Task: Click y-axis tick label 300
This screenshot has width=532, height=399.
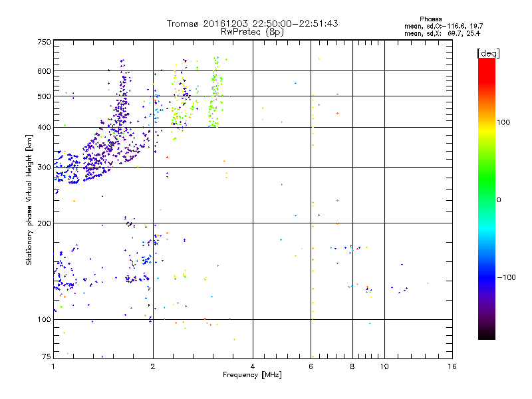Action: click(44, 167)
